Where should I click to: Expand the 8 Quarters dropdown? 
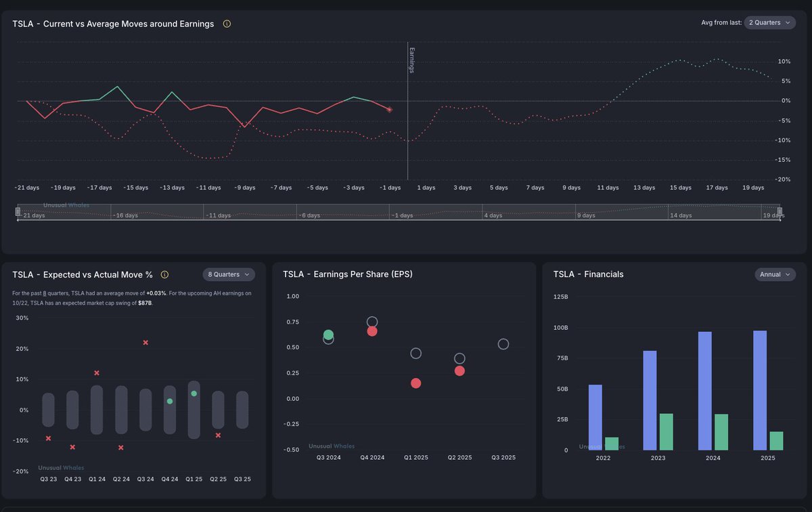[x=229, y=274]
